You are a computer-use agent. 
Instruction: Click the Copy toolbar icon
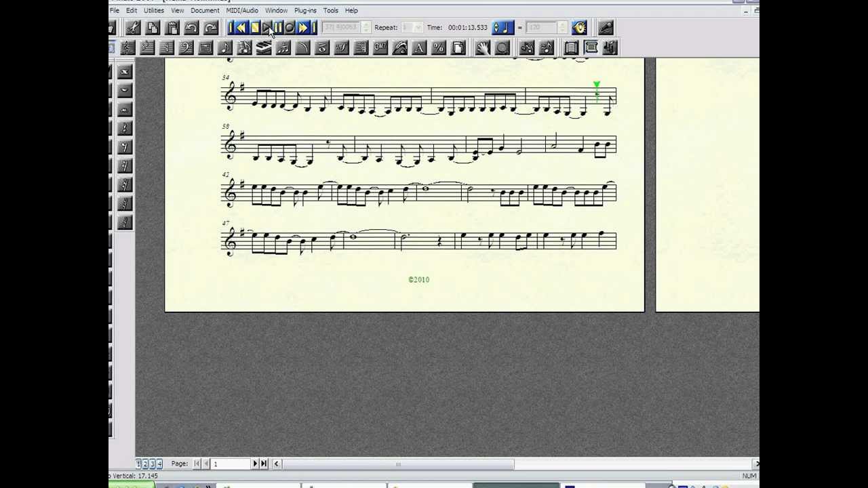[153, 28]
